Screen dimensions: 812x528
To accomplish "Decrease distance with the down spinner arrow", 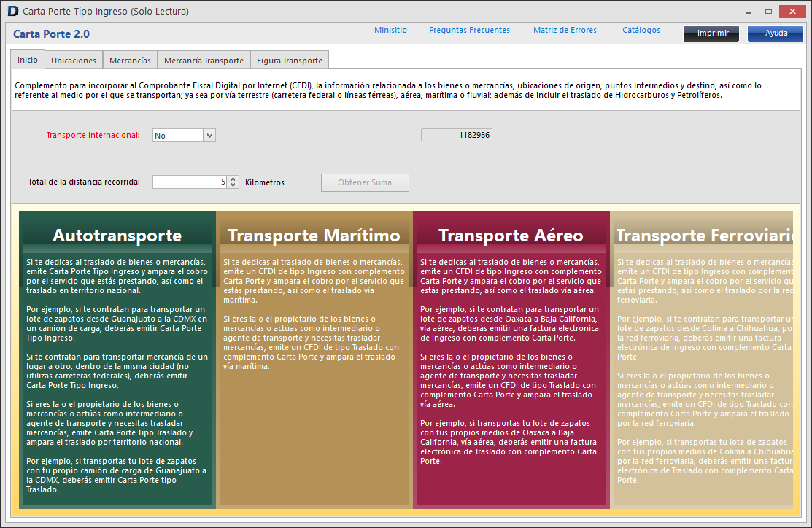I will tap(233, 185).
